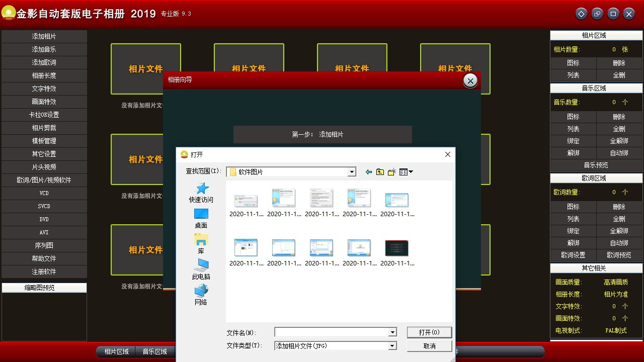Go up one folder level in Open dialog
Viewport: 644px width, 362px height.
(380, 172)
